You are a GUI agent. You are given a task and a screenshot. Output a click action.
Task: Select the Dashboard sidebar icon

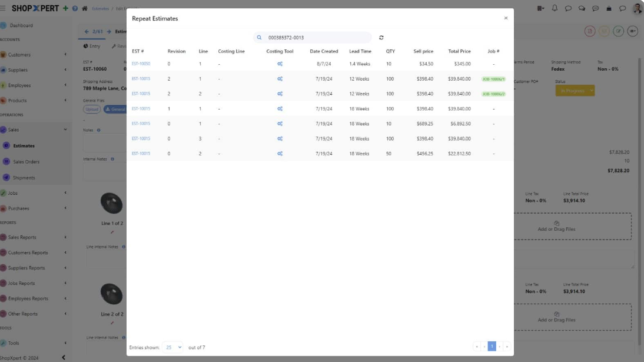7,25
